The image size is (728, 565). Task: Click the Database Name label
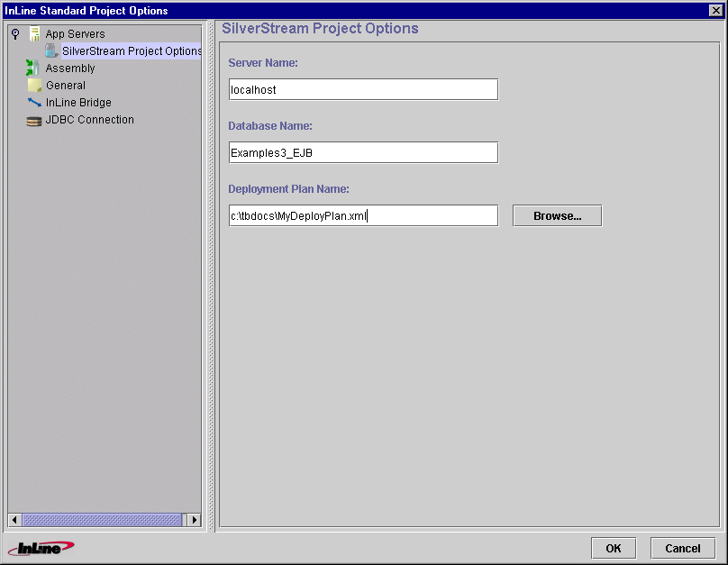(270, 126)
